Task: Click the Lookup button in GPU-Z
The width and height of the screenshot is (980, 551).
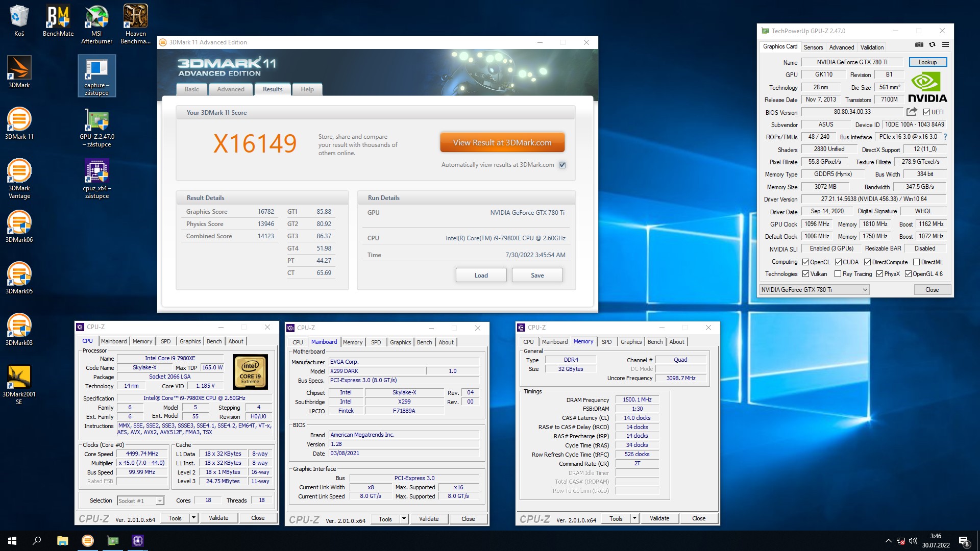Action: 927,62
